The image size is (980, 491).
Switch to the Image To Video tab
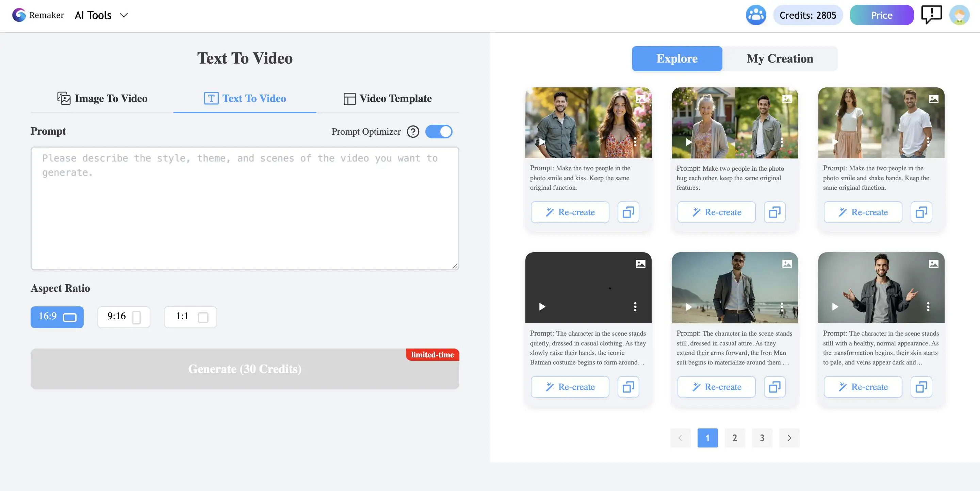102,98
